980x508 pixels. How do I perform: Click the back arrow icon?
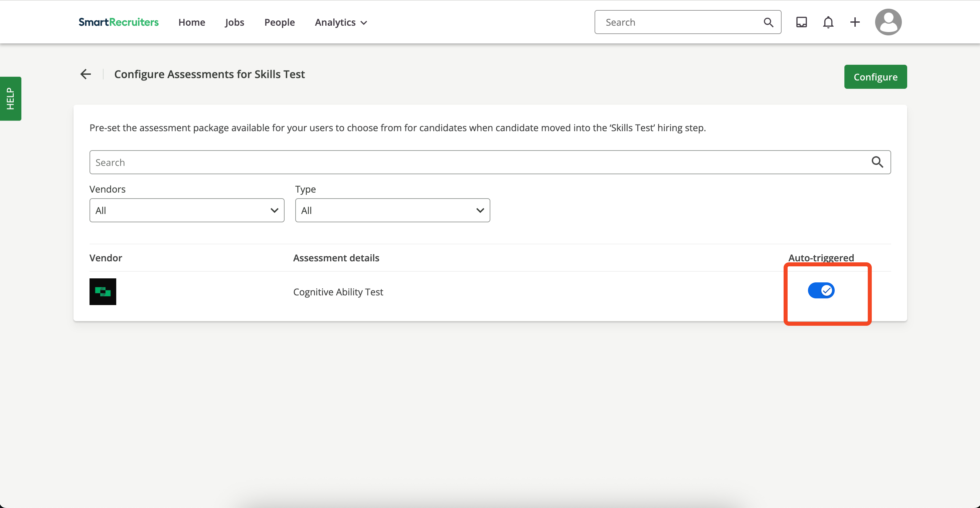point(86,74)
